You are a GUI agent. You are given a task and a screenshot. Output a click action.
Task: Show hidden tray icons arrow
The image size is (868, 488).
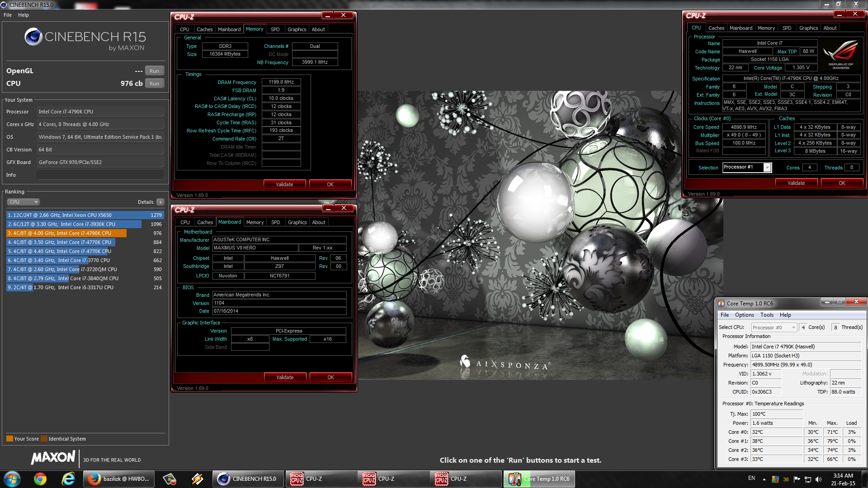click(x=764, y=479)
